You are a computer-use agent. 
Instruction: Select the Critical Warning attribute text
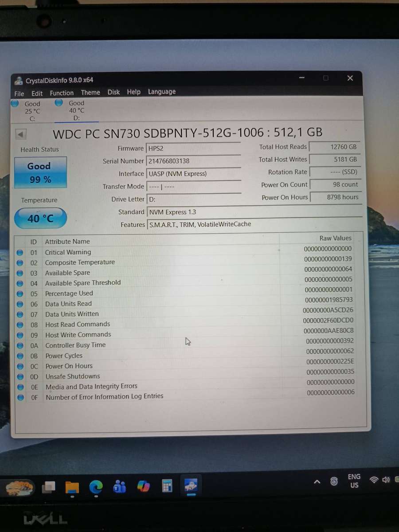[68, 252]
